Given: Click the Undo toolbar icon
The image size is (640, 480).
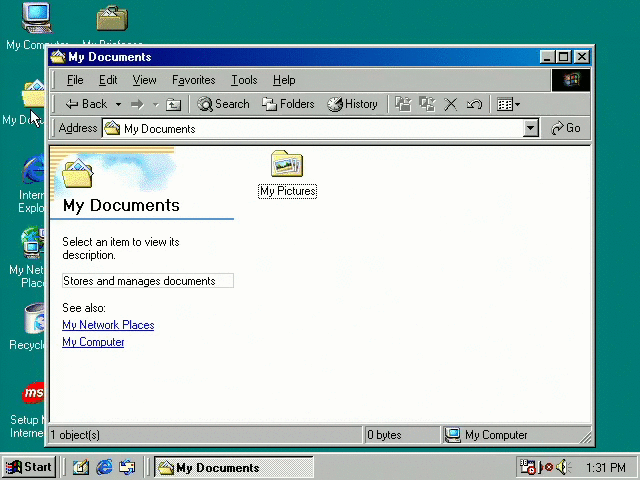Looking at the screenshot, I should click(x=474, y=104).
